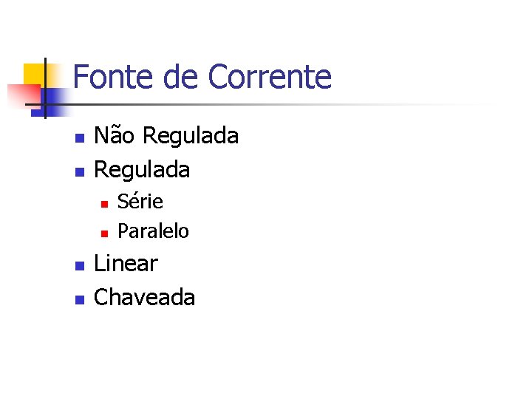Click the "Paralelo" sub-bullet text

(x=153, y=231)
